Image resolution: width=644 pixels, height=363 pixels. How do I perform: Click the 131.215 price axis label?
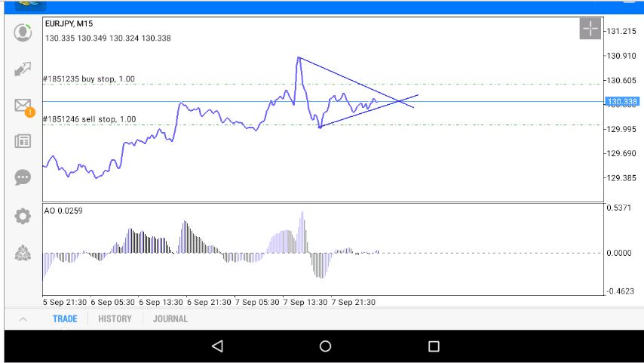pyautogui.click(x=621, y=31)
